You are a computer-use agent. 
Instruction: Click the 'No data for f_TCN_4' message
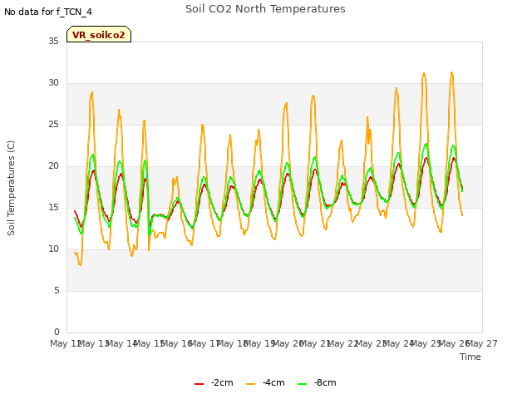48,12
